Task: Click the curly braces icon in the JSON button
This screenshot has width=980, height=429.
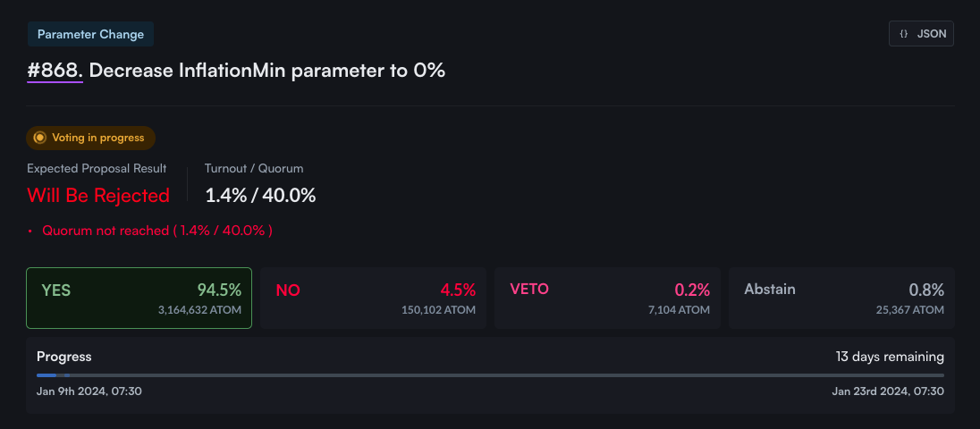Action: click(x=904, y=34)
